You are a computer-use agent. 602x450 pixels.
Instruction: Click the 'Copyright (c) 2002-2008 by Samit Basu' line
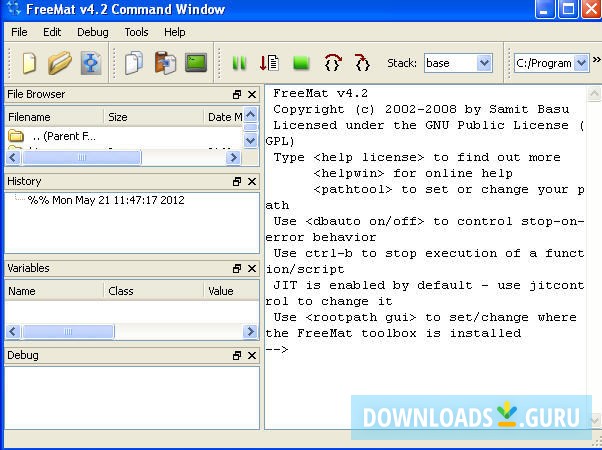[421, 109]
